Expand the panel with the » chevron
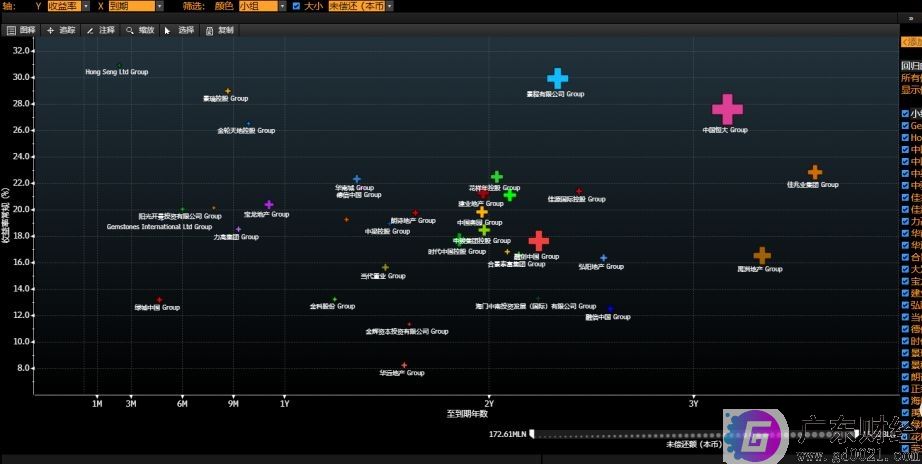 911,19
